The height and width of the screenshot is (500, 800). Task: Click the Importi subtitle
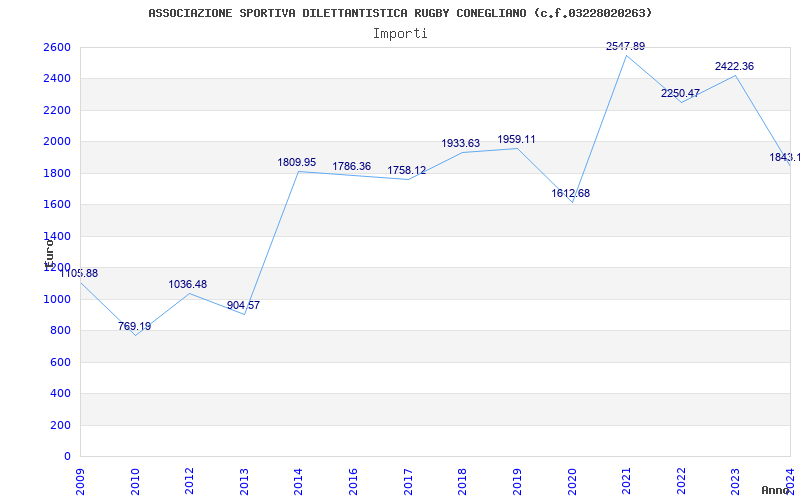coord(400,34)
